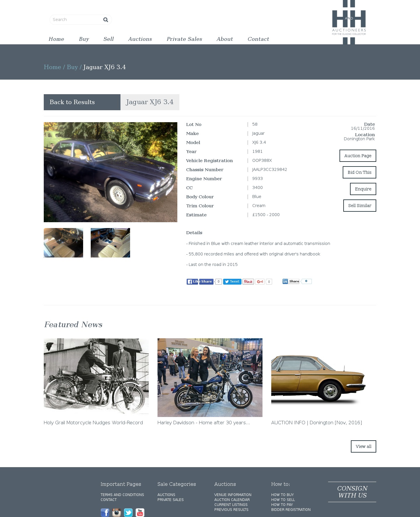Open the Auctions menu item
The image size is (420, 517).
[140, 39]
